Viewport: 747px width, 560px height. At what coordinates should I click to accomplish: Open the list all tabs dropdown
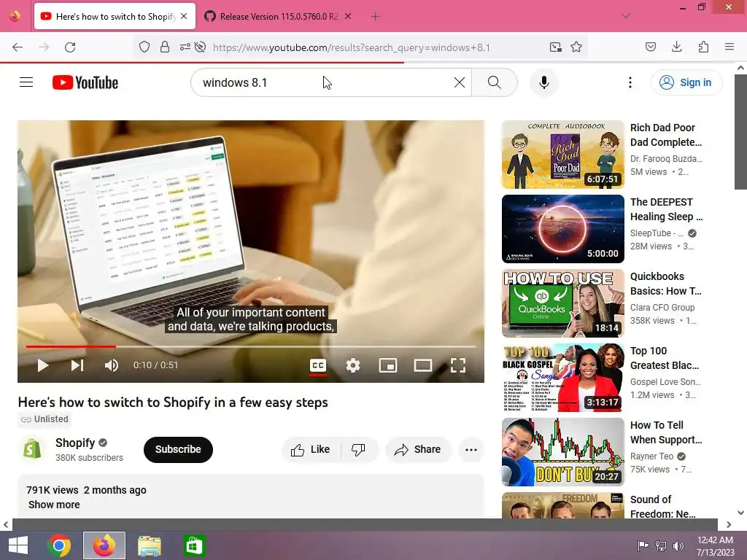625,16
